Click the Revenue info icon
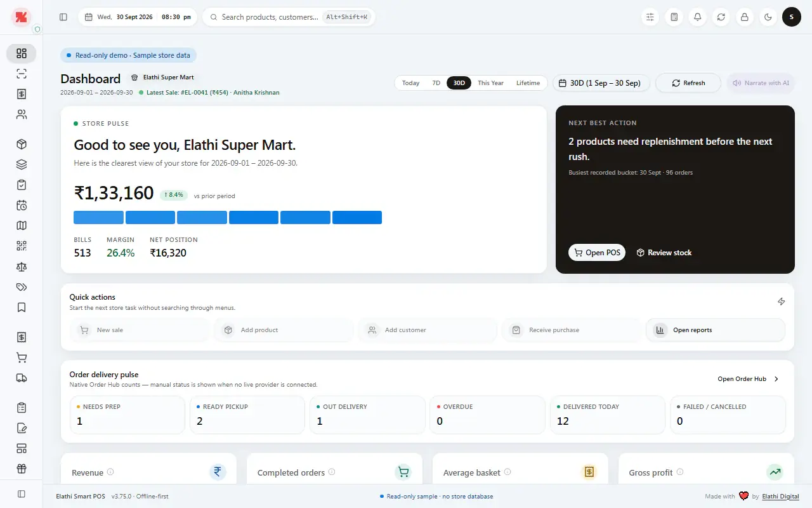The image size is (812, 508). tap(110, 472)
